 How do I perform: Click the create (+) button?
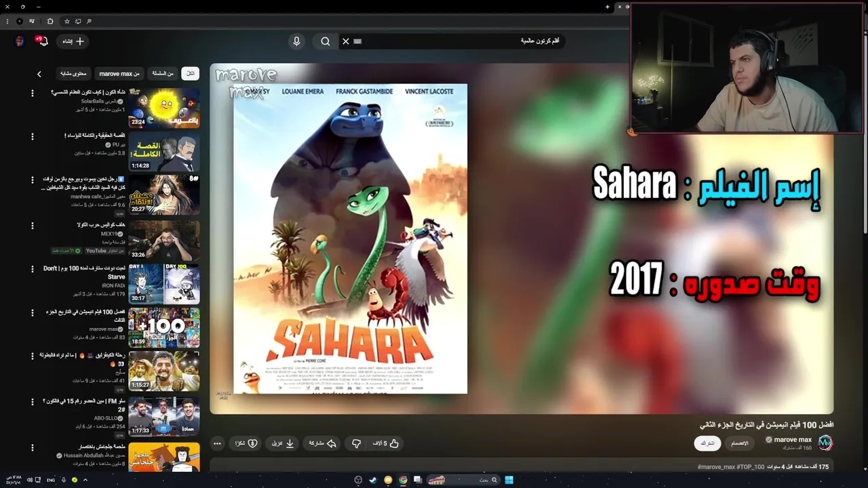tap(73, 41)
